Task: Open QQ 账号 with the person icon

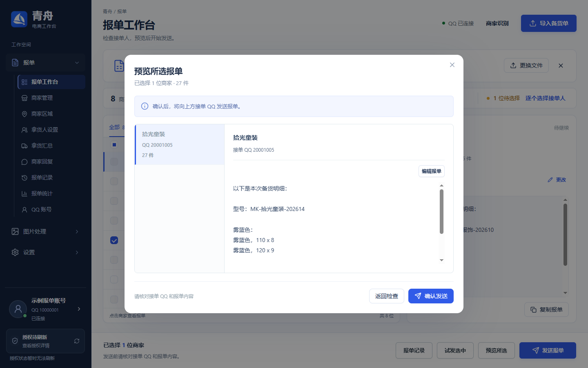Action: coord(51,209)
